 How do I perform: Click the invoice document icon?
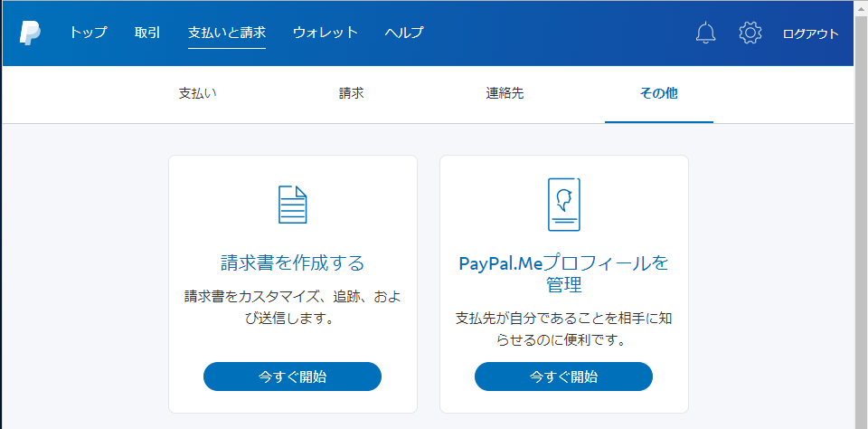(292, 205)
